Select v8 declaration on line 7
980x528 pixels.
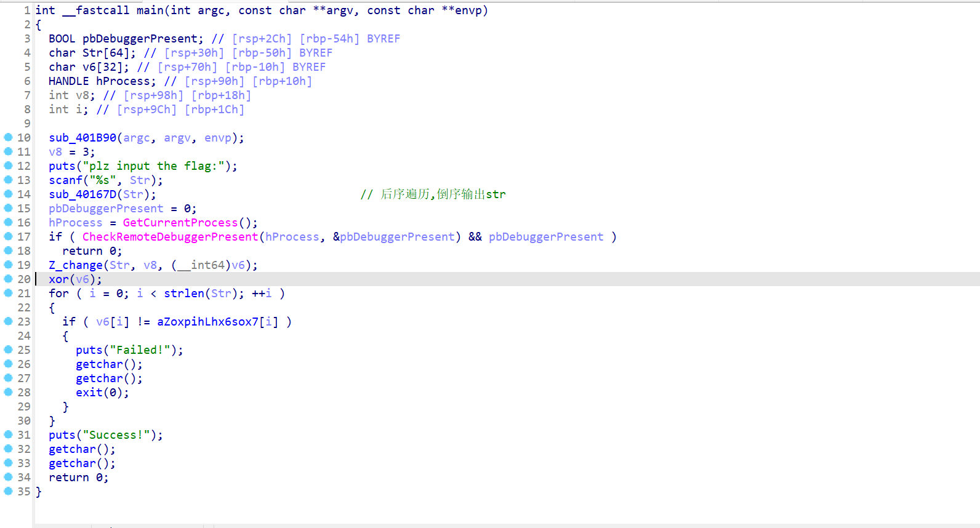(x=82, y=95)
